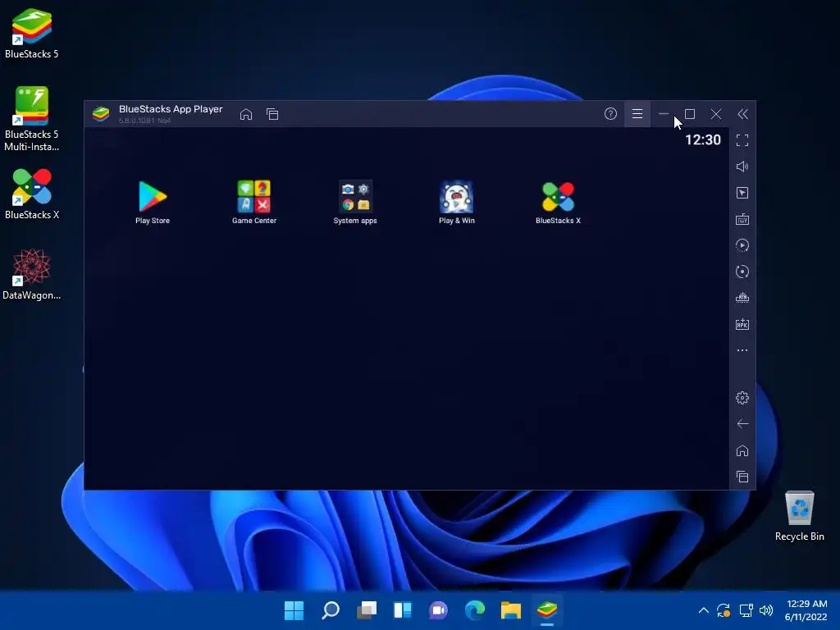Launch Game Center in BlueStacks

pyautogui.click(x=254, y=202)
